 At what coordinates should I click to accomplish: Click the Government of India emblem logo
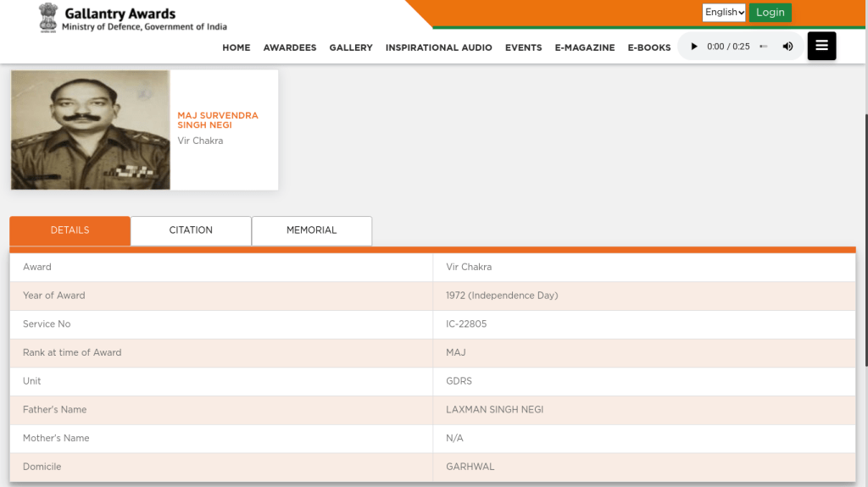pyautogui.click(x=48, y=18)
